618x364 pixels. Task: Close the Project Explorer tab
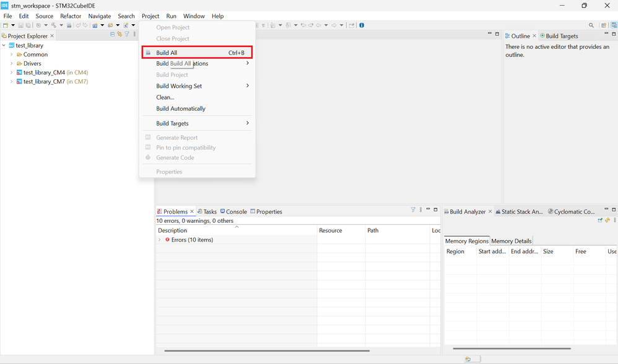52,36
